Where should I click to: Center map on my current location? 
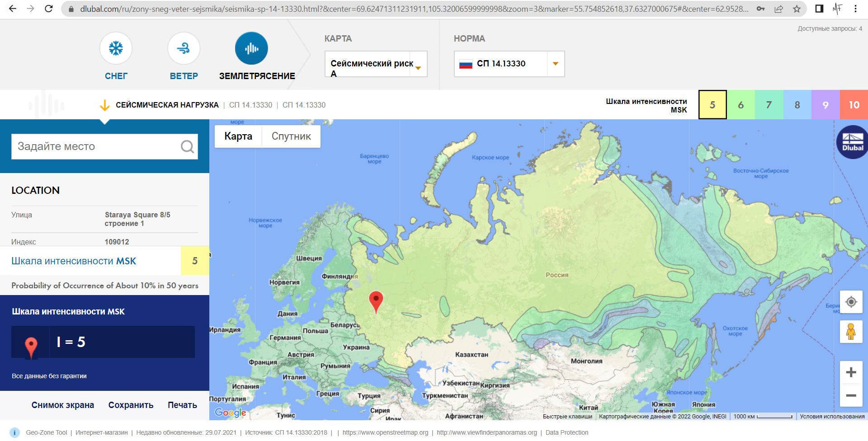pos(851,302)
